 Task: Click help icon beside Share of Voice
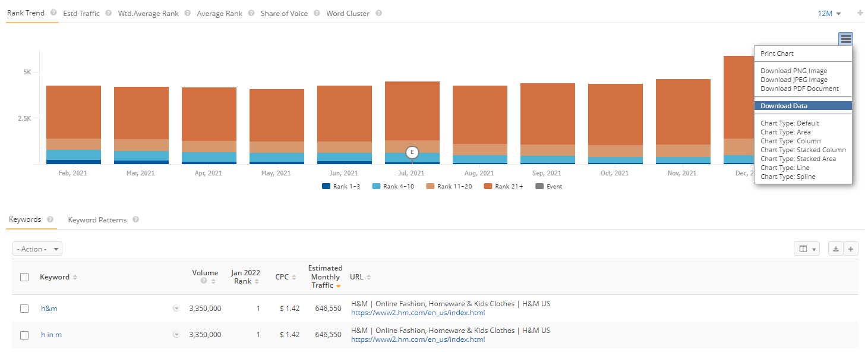click(x=317, y=13)
